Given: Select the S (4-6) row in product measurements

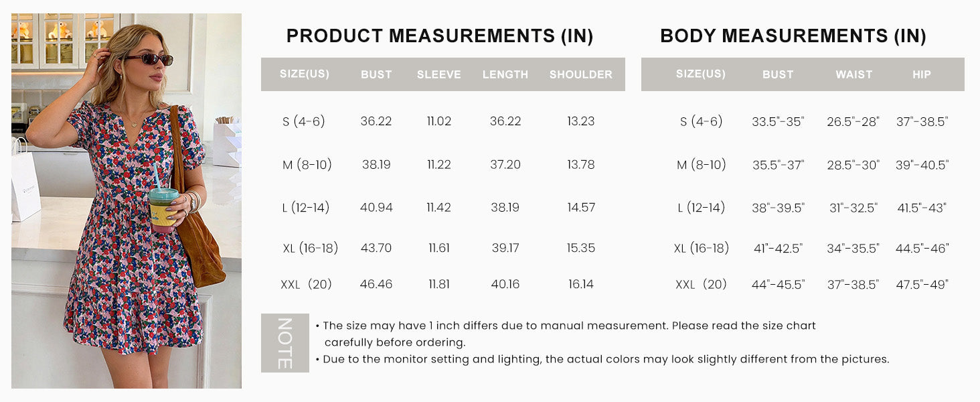Looking at the screenshot, I should tap(443, 121).
